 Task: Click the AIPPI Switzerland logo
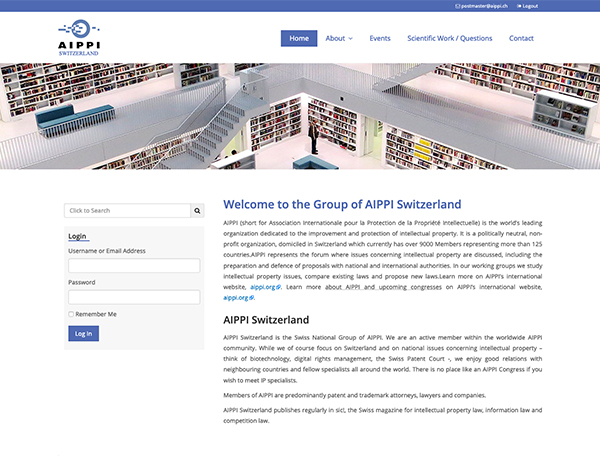click(x=85, y=37)
